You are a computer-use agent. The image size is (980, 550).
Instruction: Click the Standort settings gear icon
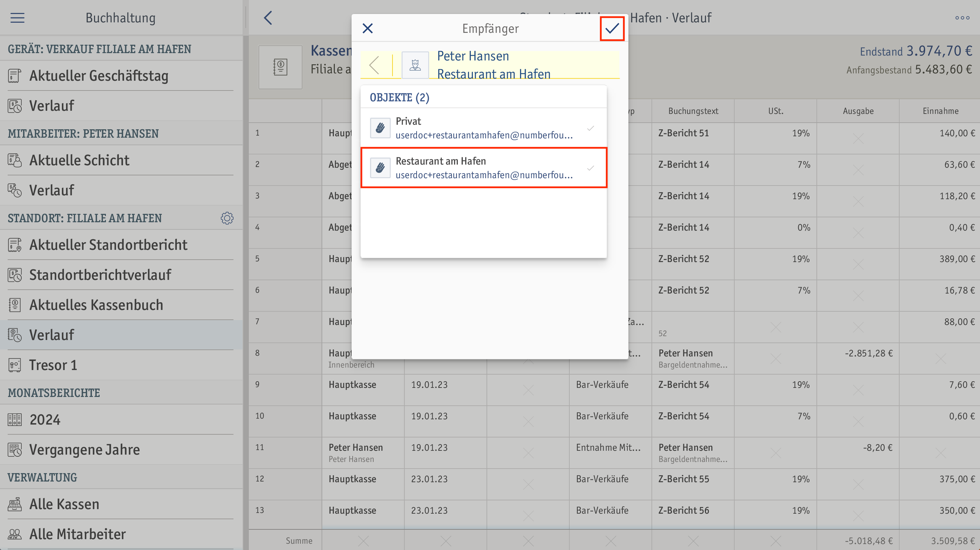(227, 218)
